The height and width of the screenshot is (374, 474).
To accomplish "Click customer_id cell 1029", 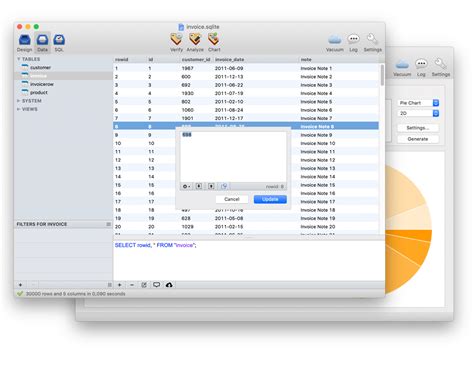I will (187, 227).
